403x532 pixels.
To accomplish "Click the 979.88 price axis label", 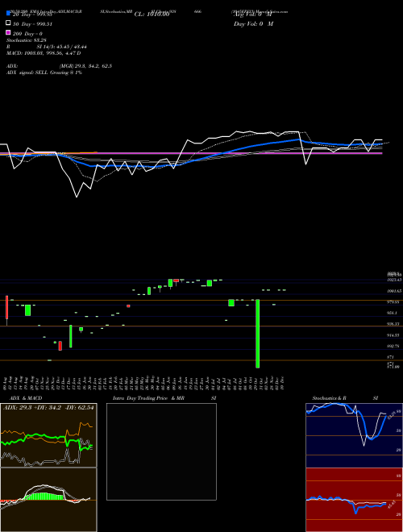I will [x=394, y=302].
